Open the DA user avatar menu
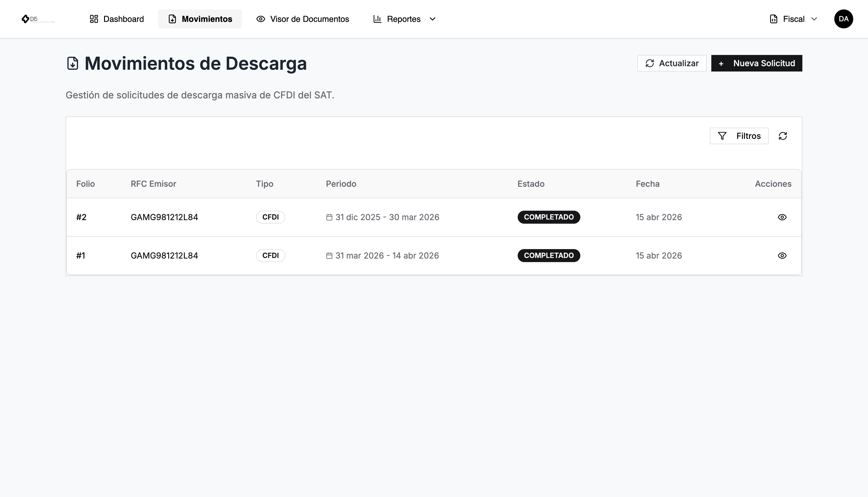 (x=843, y=19)
